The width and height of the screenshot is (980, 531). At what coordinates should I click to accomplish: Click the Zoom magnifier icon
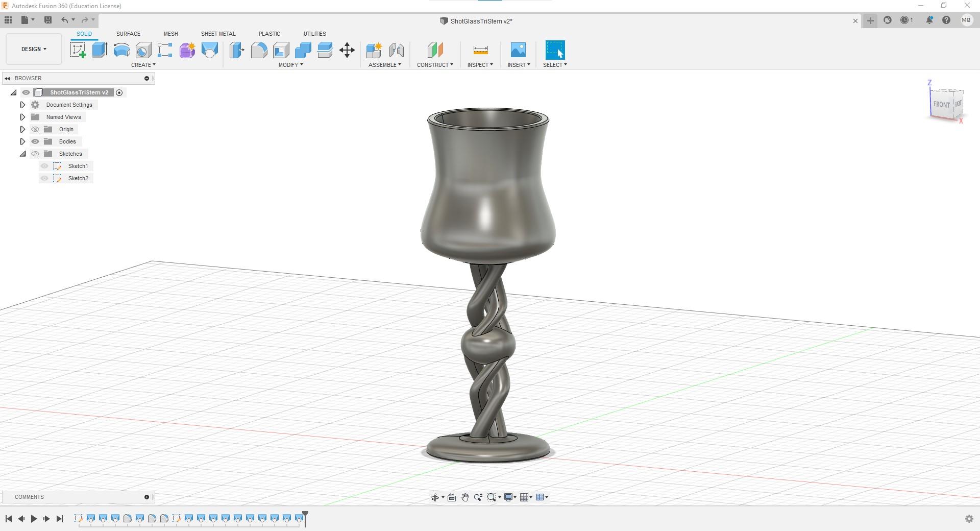[x=478, y=497]
